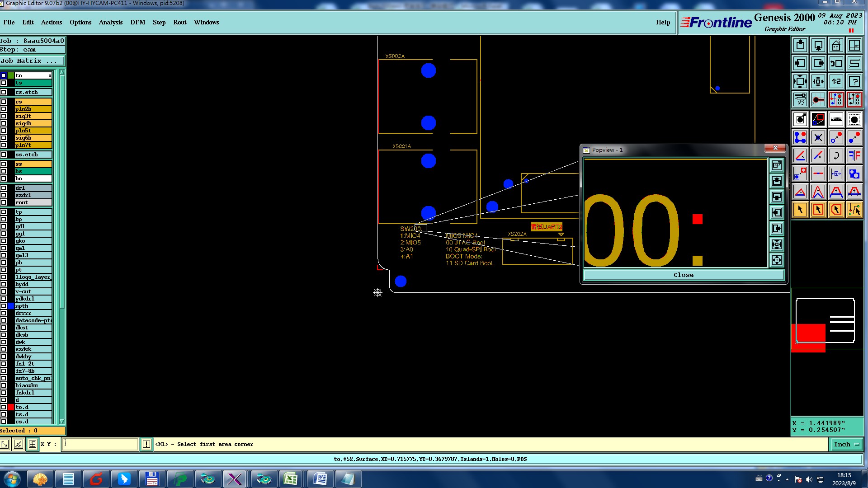The height and width of the screenshot is (488, 868).
Task: Click the taskbar clock showing 18:15
Action: [x=844, y=479]
